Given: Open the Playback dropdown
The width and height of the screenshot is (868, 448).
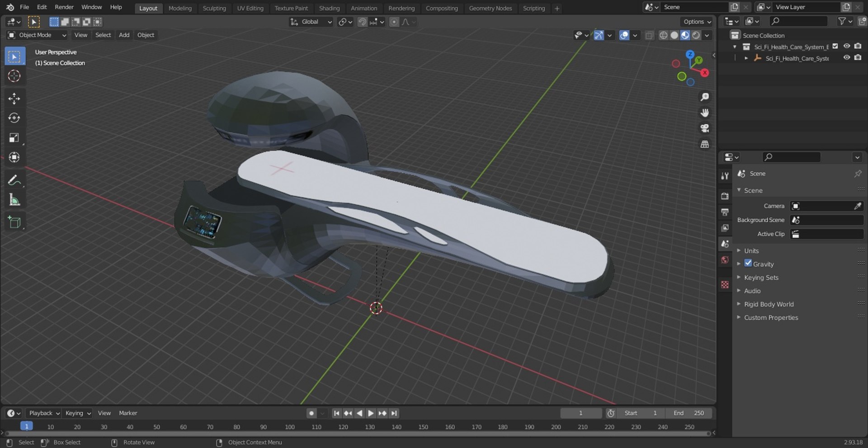Looking at the screenshot, I should coord(43,413).
